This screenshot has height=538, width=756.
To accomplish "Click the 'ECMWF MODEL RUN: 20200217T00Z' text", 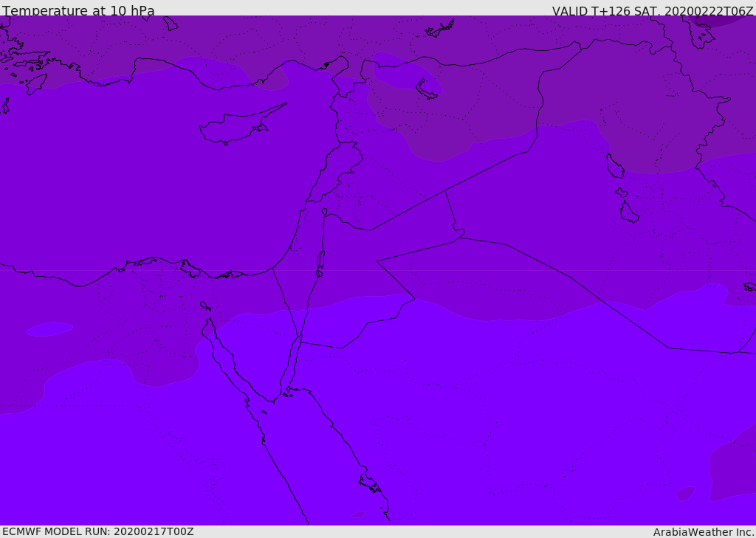I will coord(98,531).
